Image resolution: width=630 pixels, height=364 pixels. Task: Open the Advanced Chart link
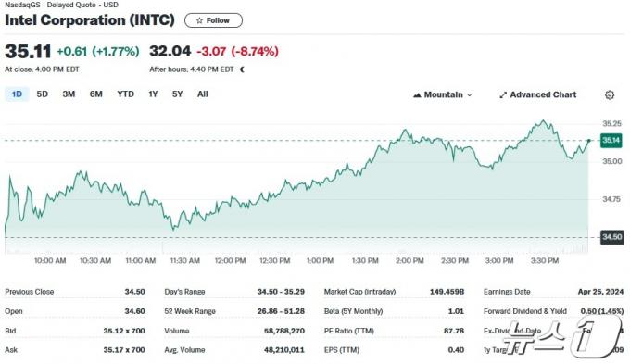click(x=538, y=94)
